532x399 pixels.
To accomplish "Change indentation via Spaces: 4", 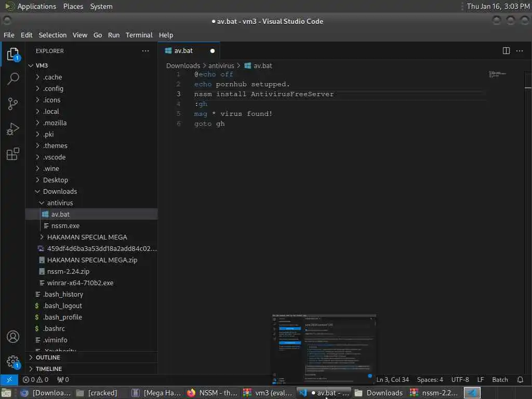I will (430, 380).
